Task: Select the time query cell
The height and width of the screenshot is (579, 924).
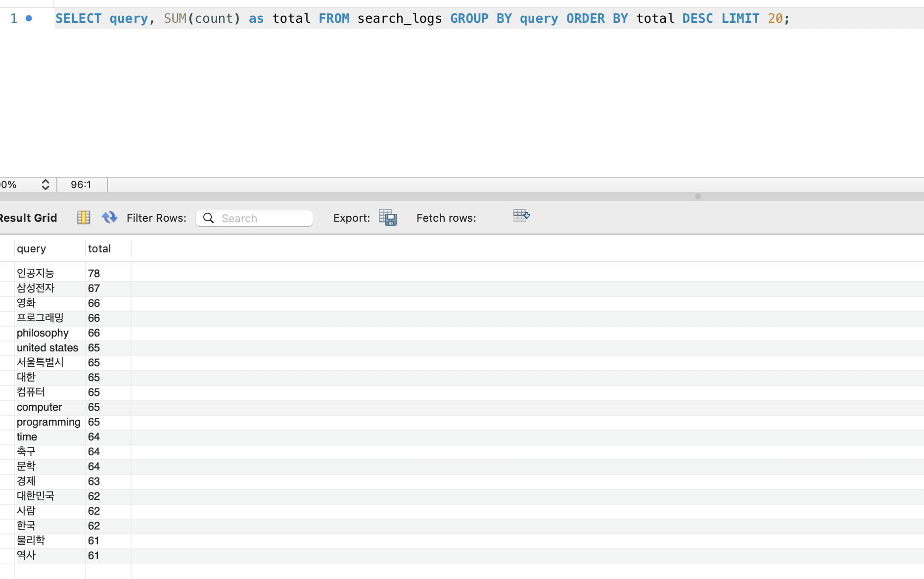Action: click(x=27, y=436)
